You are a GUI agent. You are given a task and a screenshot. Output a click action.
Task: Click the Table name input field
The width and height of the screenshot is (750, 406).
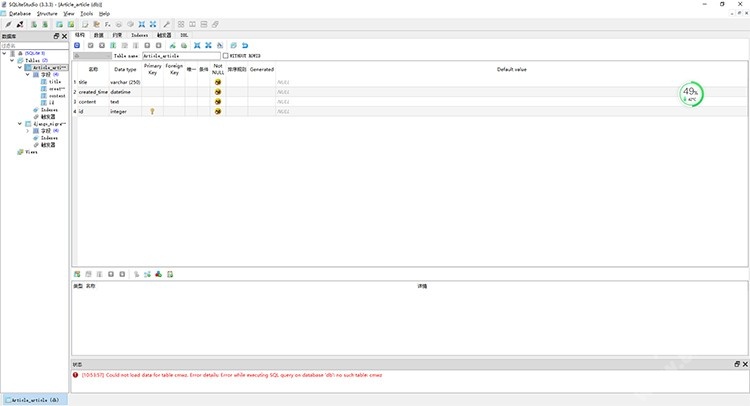(x=181, y=56)
